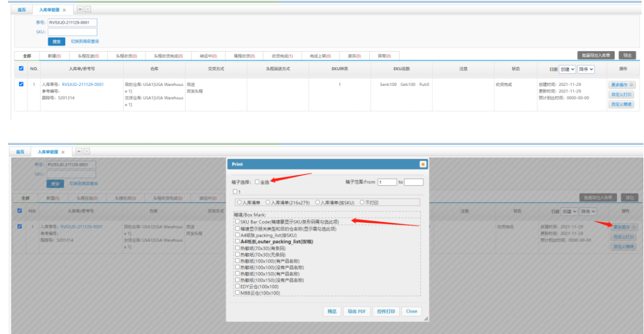Click the 预览 preview button
The image size is (644, 334).
331,312
